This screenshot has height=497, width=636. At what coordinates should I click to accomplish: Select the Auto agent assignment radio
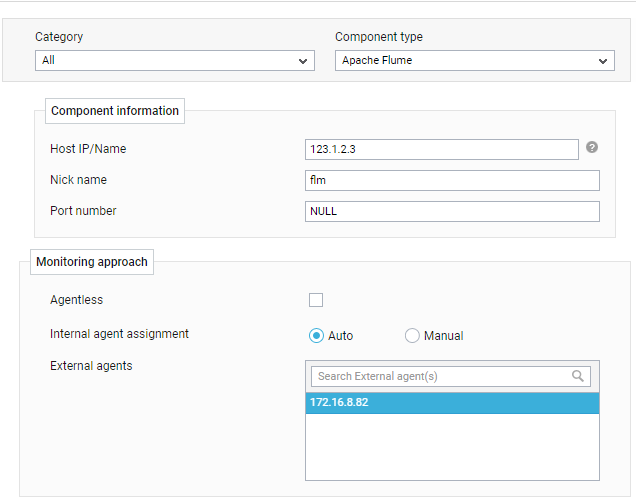316,336
